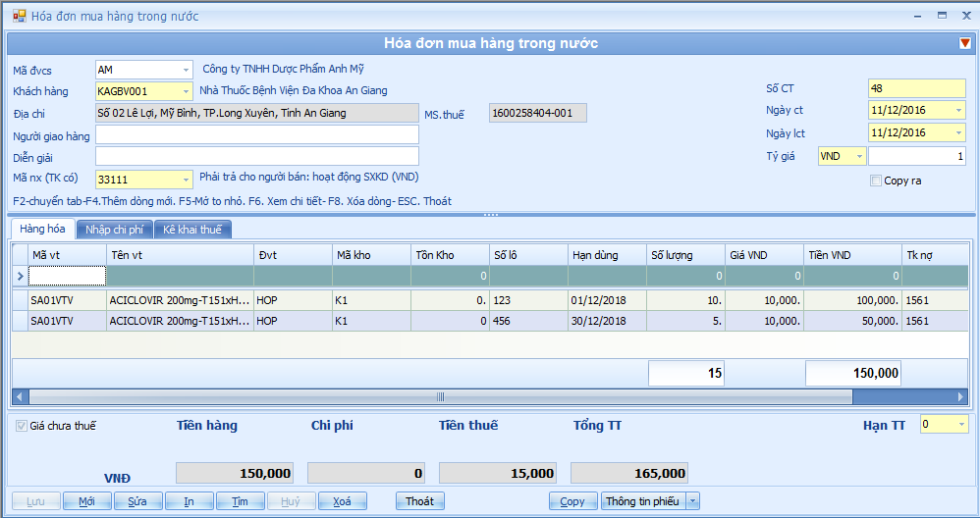Screen dimensions: 980x518
Task: Open the Ngày ct date picker
Action: [x=958, y=110]
